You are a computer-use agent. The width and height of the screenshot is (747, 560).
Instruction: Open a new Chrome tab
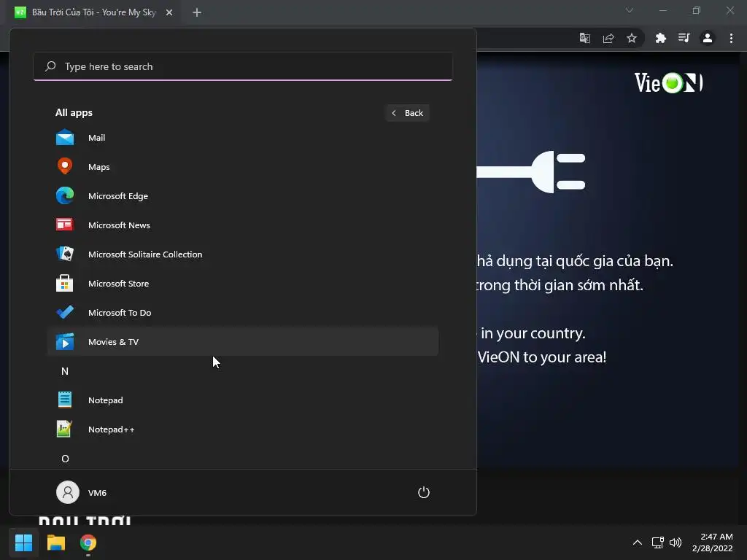197,12
